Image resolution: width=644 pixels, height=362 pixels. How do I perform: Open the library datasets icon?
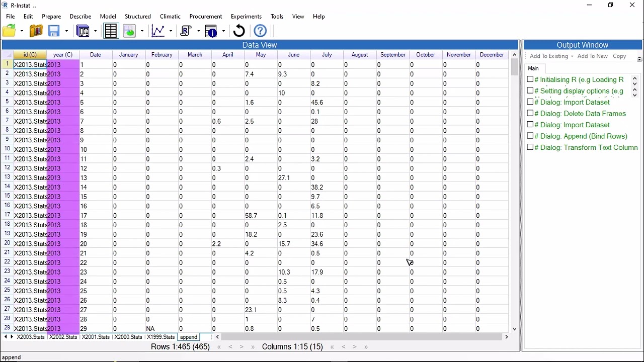click(36, 31)
